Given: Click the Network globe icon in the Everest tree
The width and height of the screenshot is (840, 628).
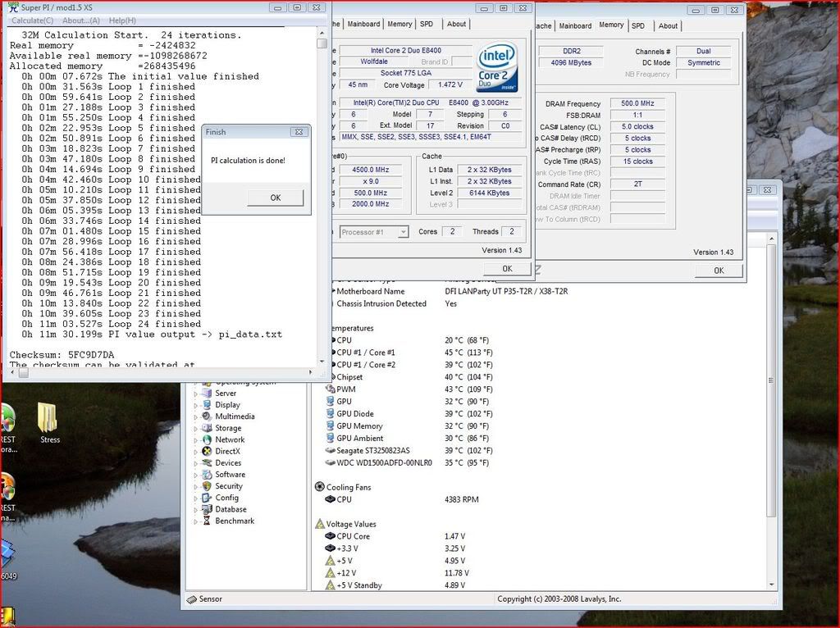Looking at the screenshot, I should (x=206, y=439).
